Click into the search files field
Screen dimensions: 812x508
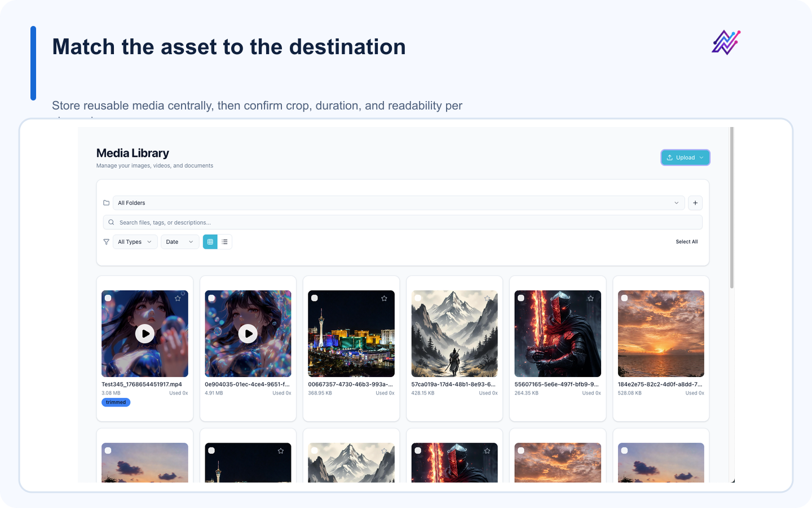coord(403,222)
